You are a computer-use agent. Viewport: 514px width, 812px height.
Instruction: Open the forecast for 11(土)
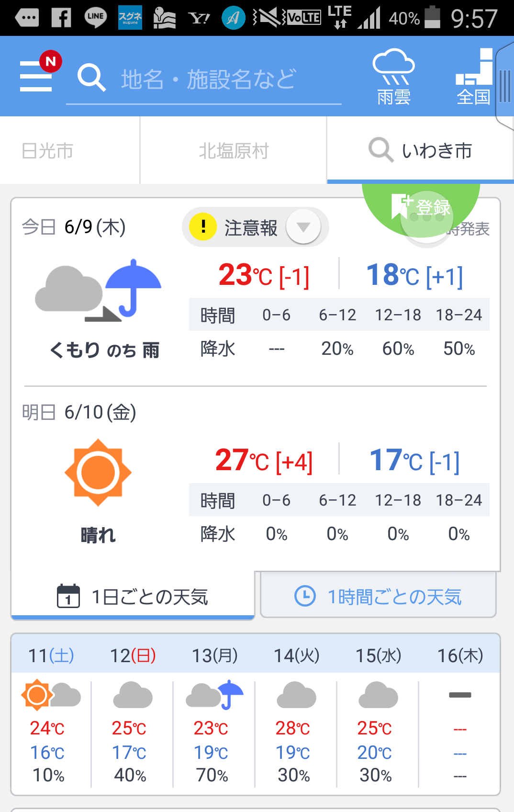(51, 713)
